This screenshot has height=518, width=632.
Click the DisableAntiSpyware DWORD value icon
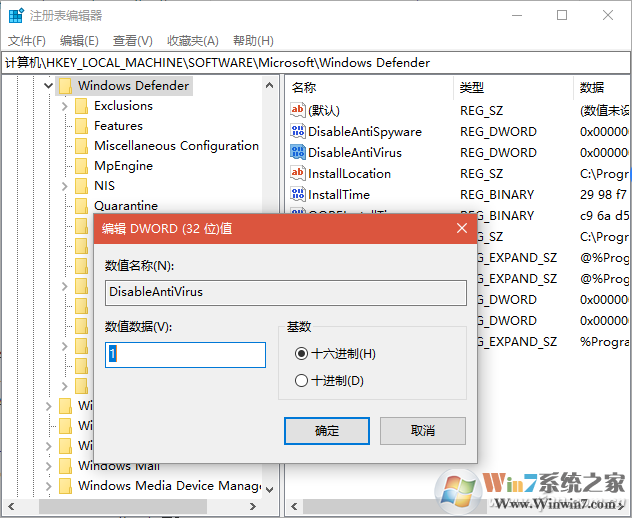(297, 131)
